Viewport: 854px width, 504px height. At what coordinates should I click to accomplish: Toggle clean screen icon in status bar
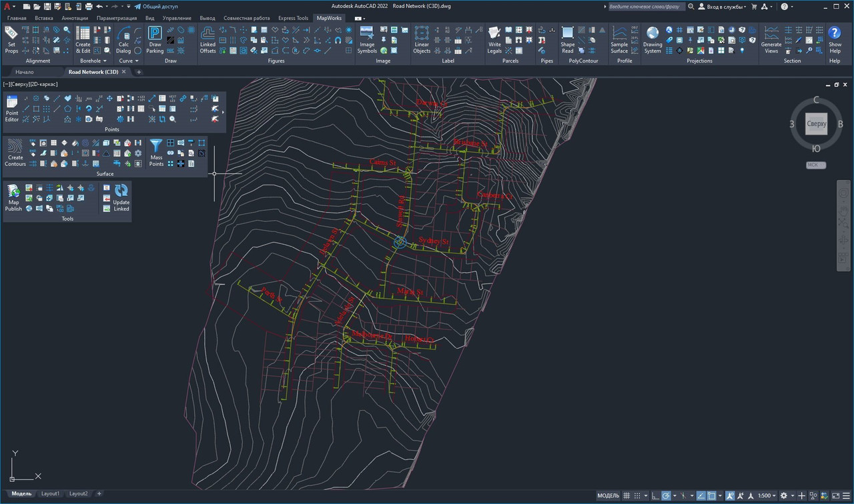pyautogui.click(x=836, y=496)
